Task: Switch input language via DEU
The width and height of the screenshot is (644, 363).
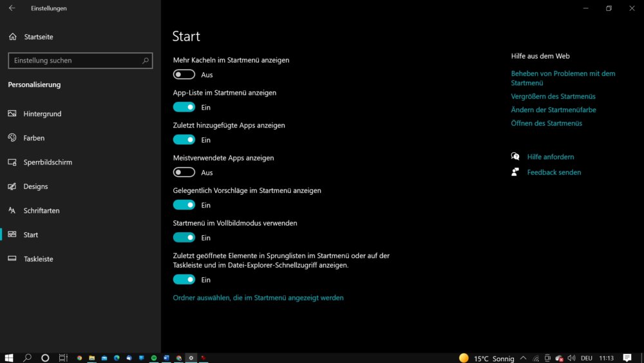Action: pos(587,358)
